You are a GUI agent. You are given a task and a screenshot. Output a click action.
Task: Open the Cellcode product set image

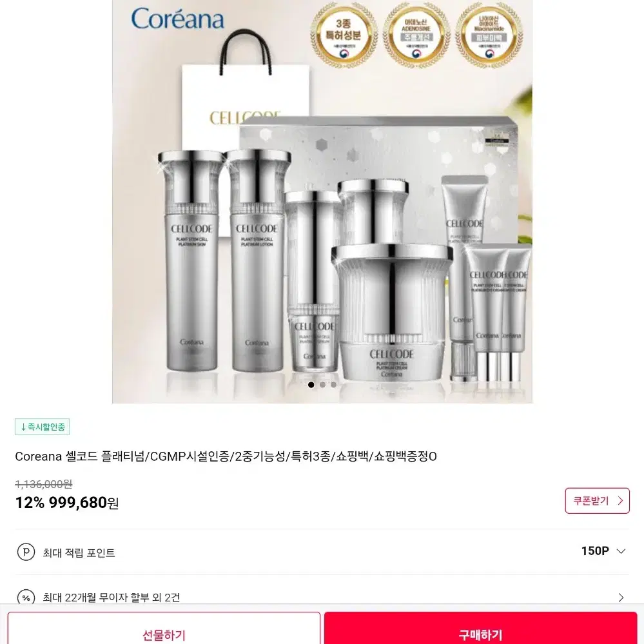(x=322, y=201)
